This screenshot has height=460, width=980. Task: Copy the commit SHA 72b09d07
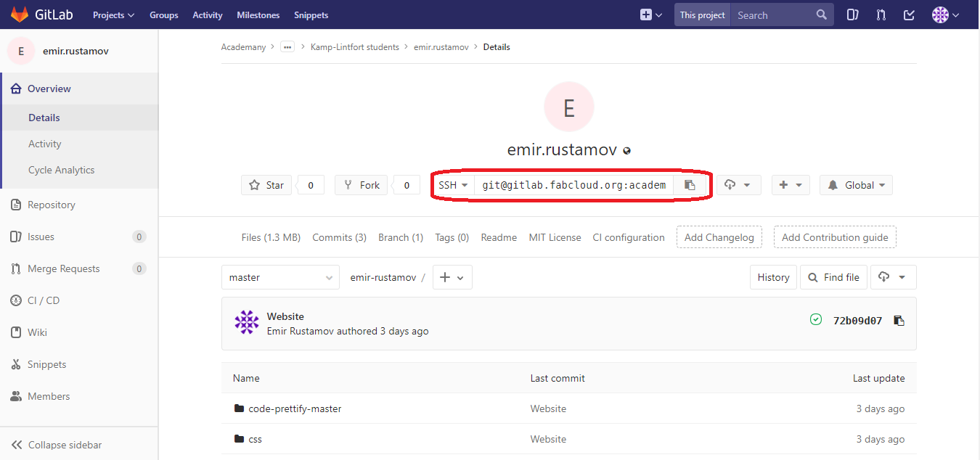[x=899, y=321]
